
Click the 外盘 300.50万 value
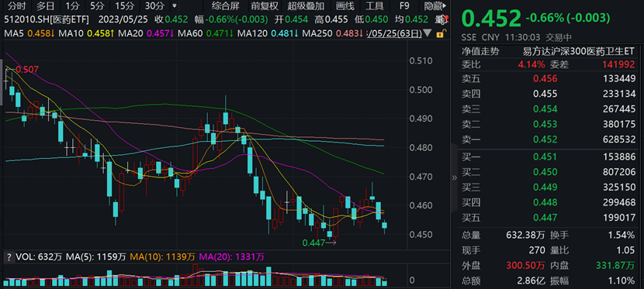(x=525, y=266)
